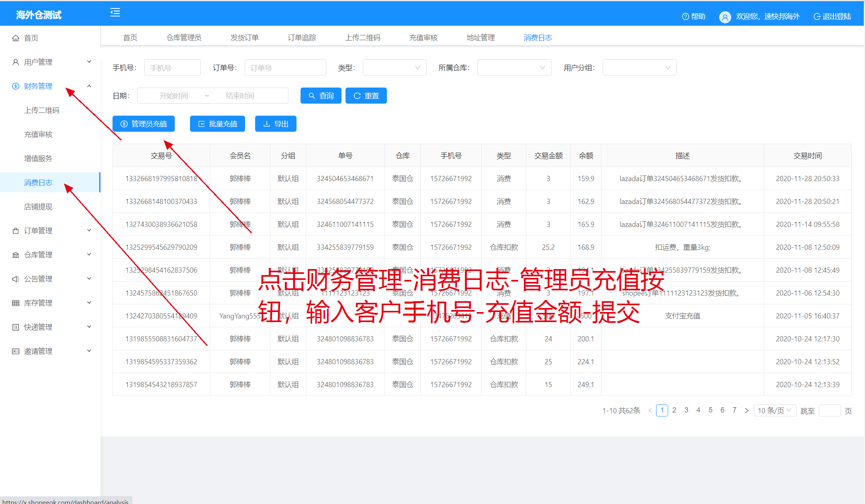Screen dimensions: 865x504
Task: Click the help question-mark icon
Action: 685,16
